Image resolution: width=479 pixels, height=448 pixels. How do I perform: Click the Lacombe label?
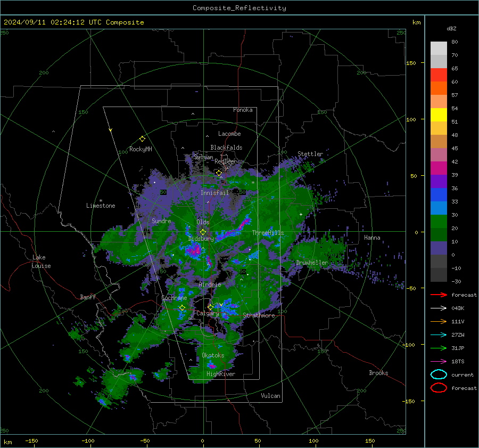coord(229,134)
